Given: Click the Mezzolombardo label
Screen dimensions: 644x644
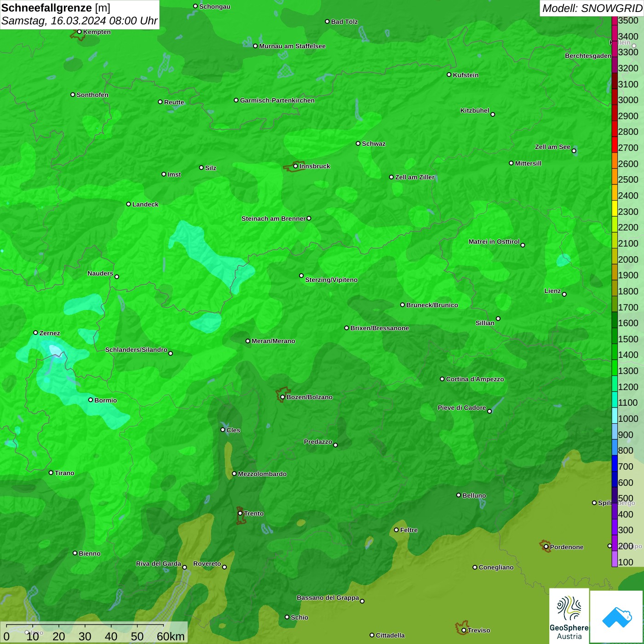Looking at the screenshot, I should coord(262,474).
